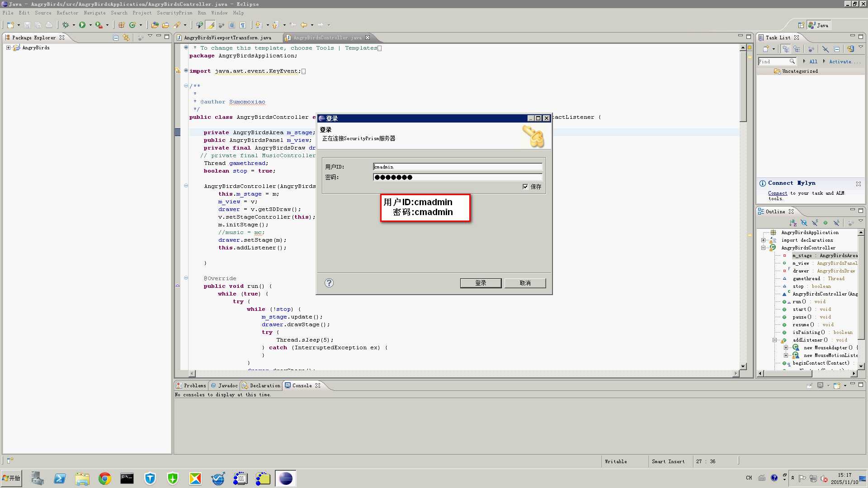This screenshot has height=488, width=868.
Task: Switch to the Declaration tab
Action: [261, 385]
